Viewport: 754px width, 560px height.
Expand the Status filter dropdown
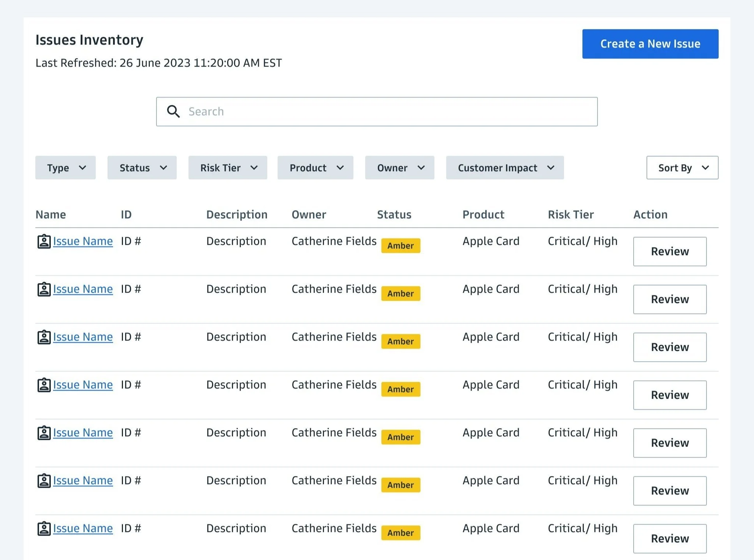(x=142, y=168)
